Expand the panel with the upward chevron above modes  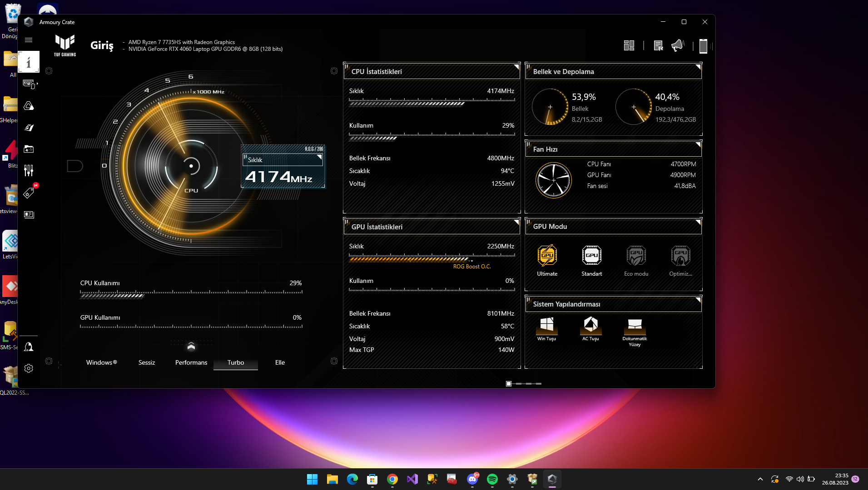tap(191, 347)
